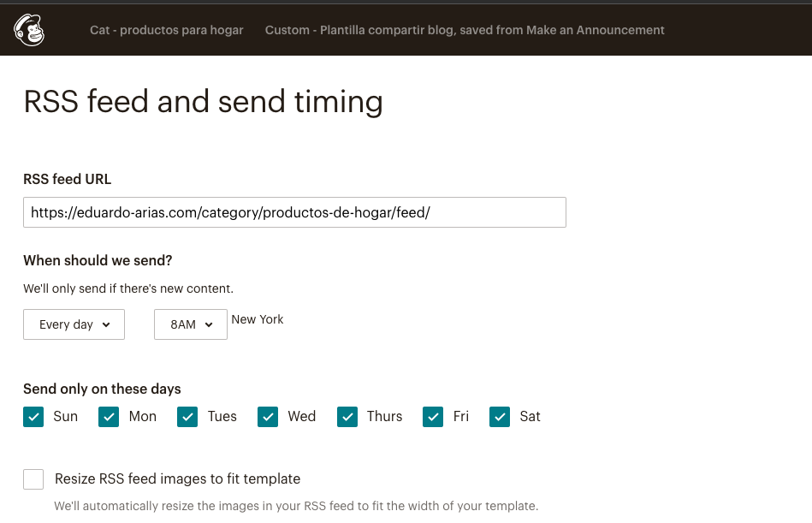Click Cat - productos para hogar header item

click(167, 30)
